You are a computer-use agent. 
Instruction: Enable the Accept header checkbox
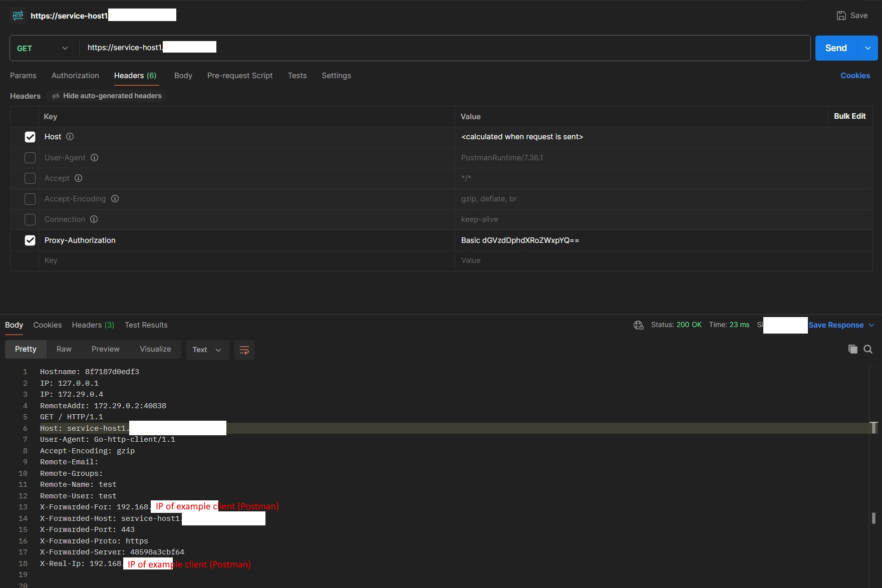click(x=30, y=178)
